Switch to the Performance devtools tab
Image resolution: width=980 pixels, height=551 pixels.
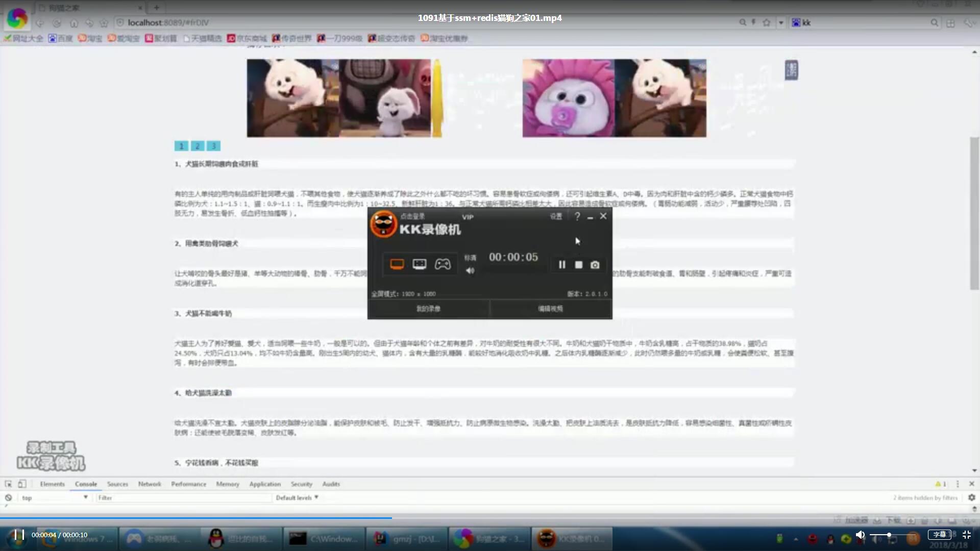(189, 484)
